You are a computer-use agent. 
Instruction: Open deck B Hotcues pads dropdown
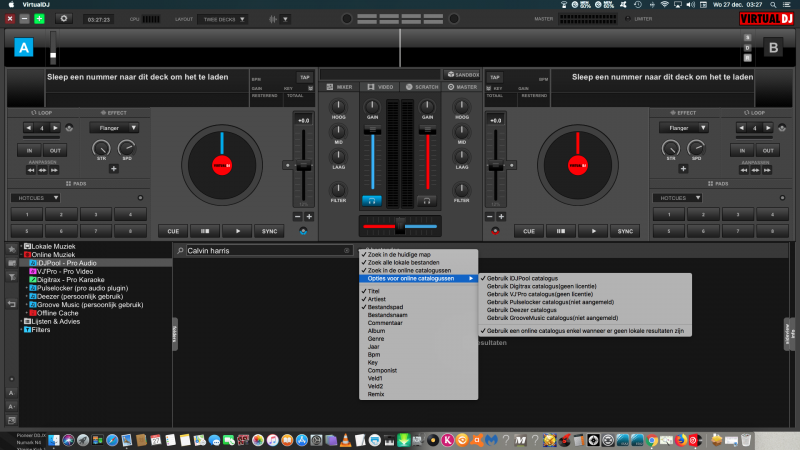point(677,198)
